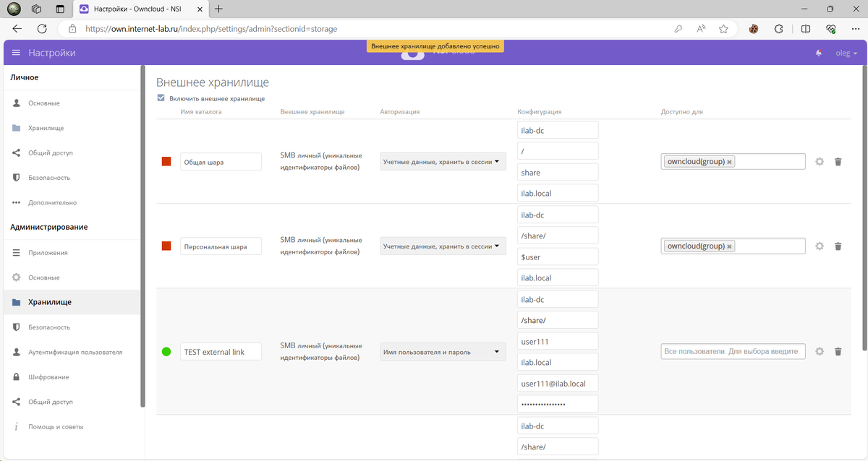
Task: Open the hamburger menu next to Настройки
Action: [16, 53]
